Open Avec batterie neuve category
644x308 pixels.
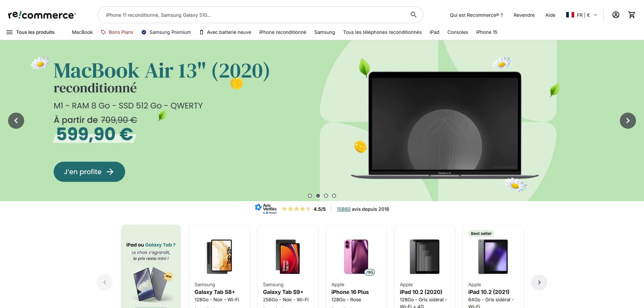pyautogui.click(x=225, y=32)
